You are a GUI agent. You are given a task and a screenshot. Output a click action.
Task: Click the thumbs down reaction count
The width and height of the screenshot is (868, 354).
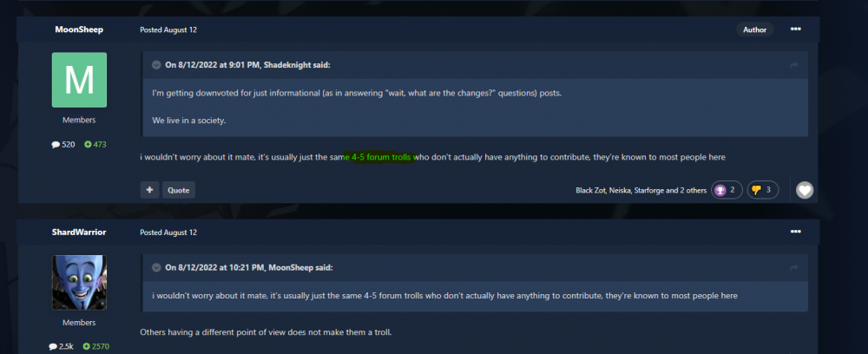(762, 190)
